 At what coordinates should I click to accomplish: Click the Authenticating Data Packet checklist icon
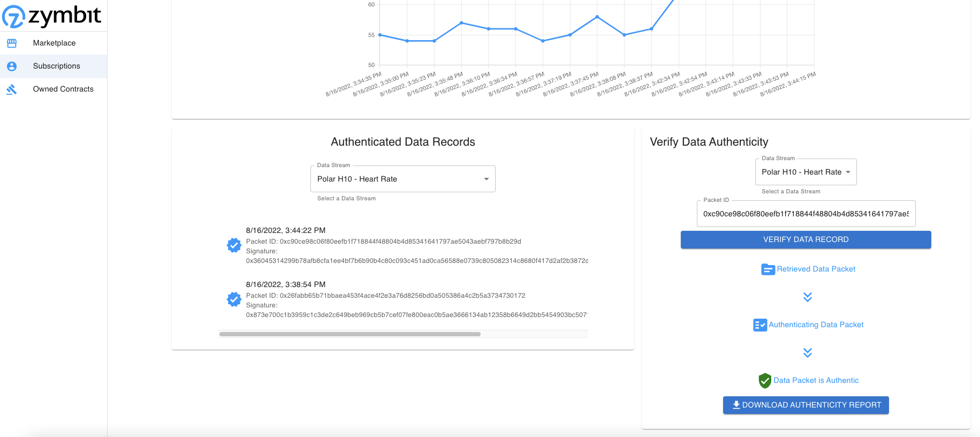[760, 325]
